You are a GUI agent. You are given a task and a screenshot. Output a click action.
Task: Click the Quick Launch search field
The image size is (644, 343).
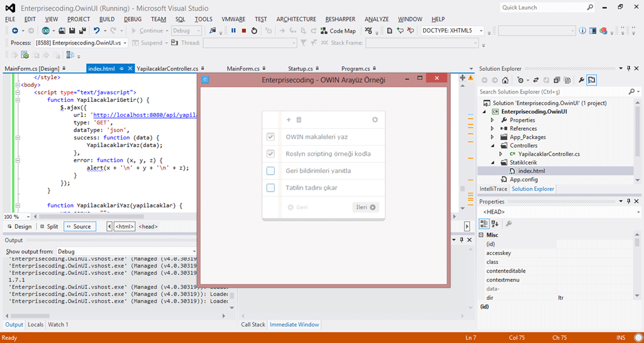548,8
